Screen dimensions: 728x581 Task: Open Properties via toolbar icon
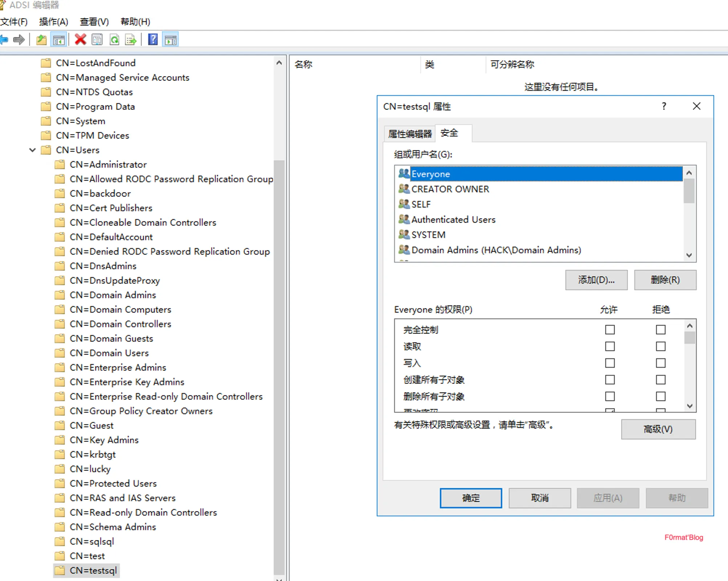[x=97, y=40]
